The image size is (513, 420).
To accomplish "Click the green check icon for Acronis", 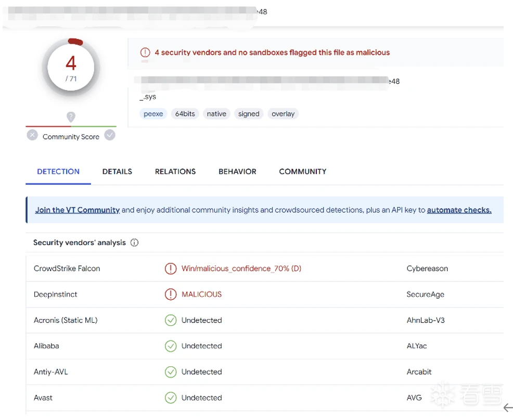I will click(171, 321).
